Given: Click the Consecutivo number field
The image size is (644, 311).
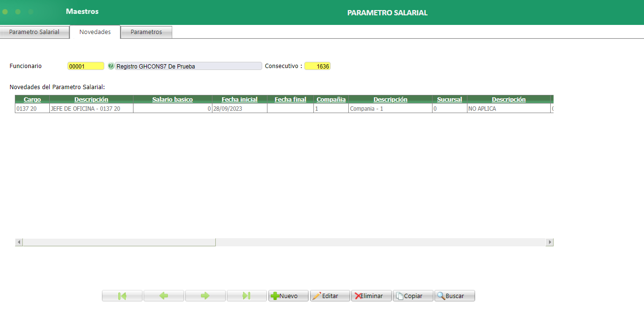Looking at the screenshot, I should tap(318, 66).
